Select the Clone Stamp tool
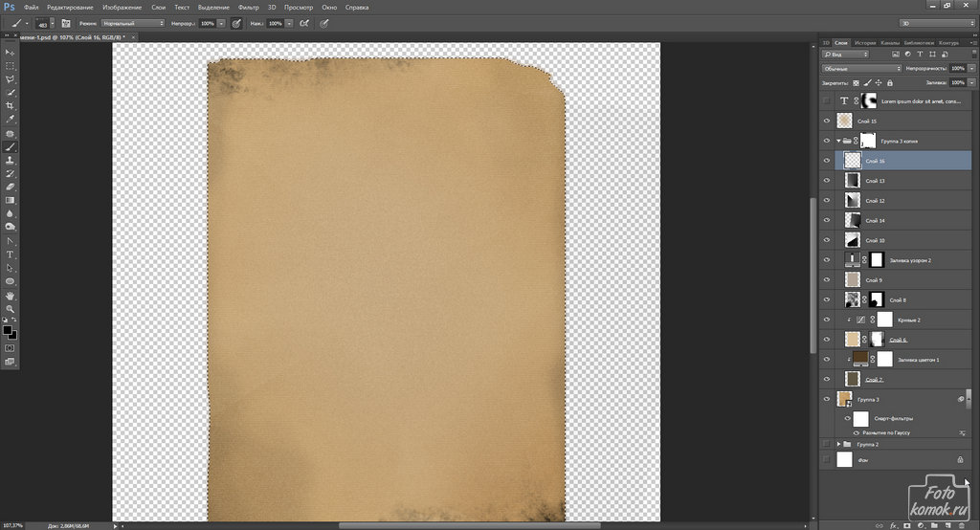Screen dimensions: 980x530 coord(11,161)
